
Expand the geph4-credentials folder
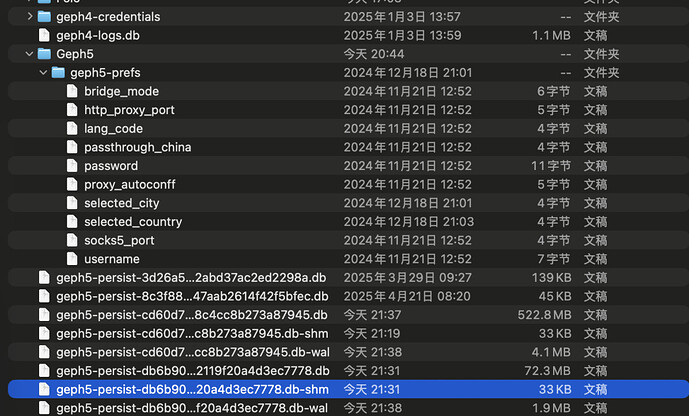(x=29, y=17)
